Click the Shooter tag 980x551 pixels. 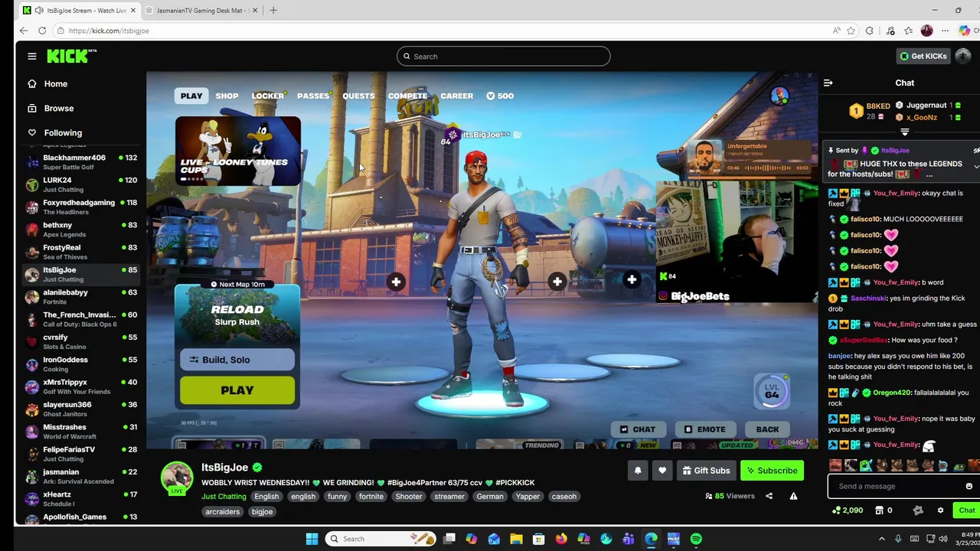(x=408, y=497)
